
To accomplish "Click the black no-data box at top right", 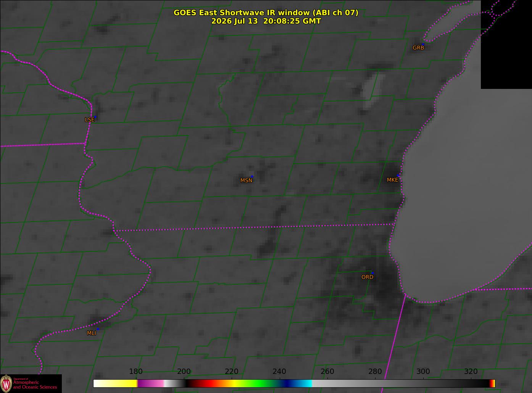I will pos(506,44).
